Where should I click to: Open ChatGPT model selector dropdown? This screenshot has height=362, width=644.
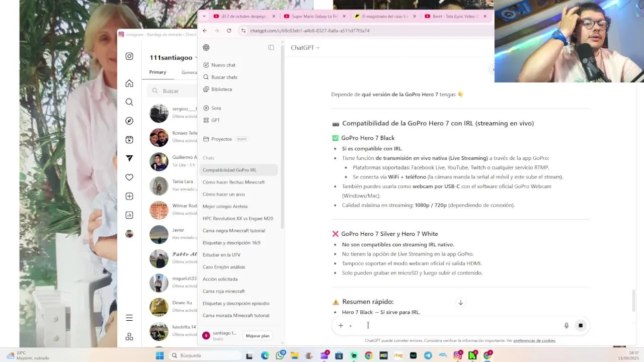click(305, 48)
